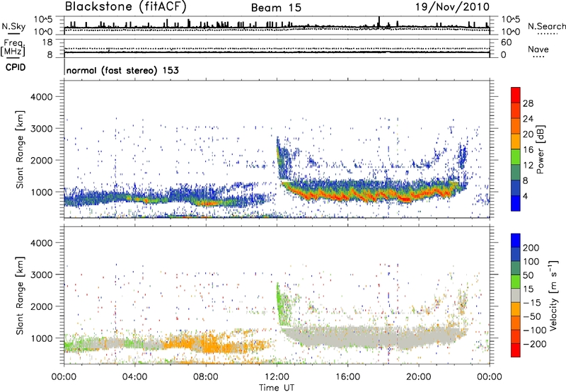Click the 'Beam 15' header label
This screenshot has width=566, height=392.
[x=276, y=8]
